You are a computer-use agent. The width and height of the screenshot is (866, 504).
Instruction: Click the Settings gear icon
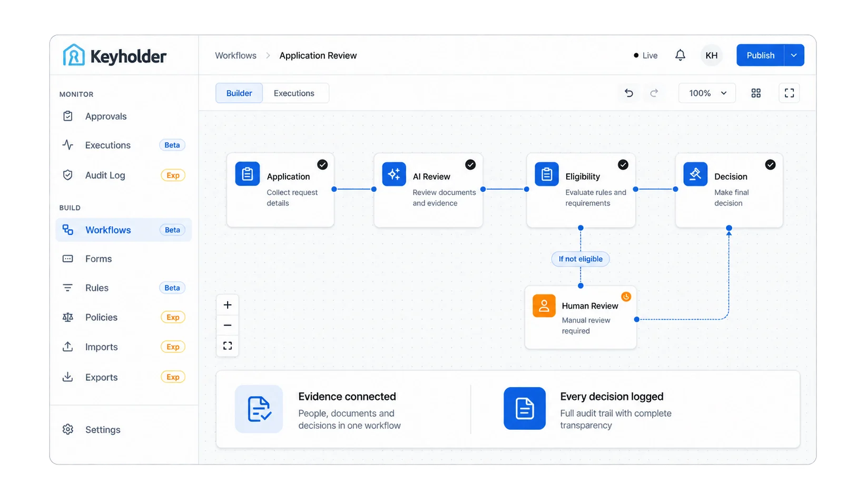tap(68, 429)
